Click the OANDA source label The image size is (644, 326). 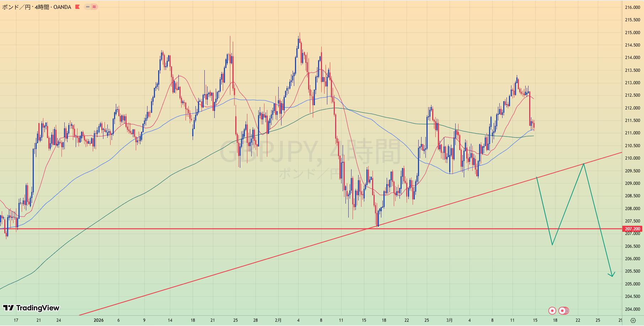62,7
